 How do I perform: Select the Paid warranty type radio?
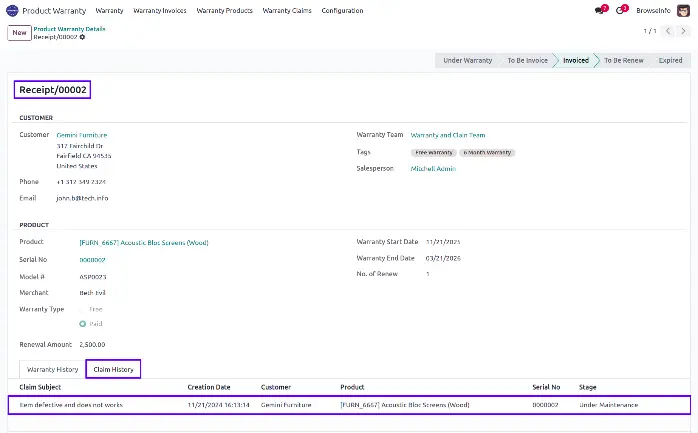pyautogui.click(x=83, y=323)
